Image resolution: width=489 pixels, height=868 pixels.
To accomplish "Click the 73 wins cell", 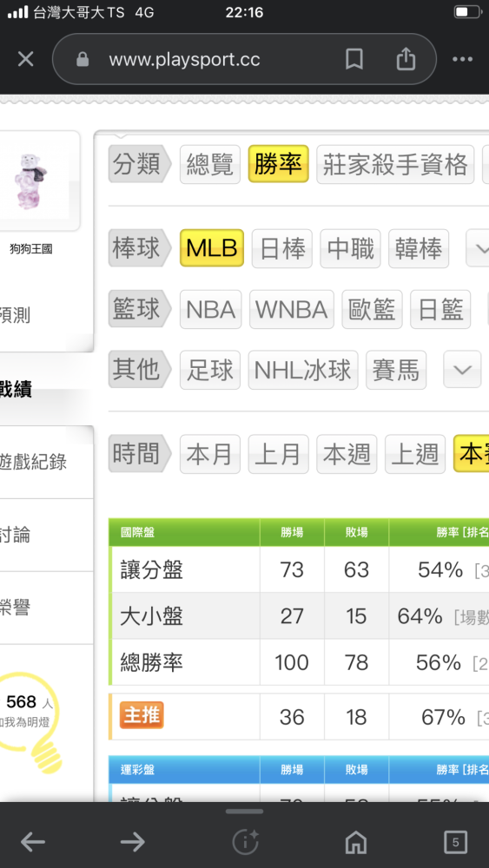I will pyautogui.click(x=292, y=569).
